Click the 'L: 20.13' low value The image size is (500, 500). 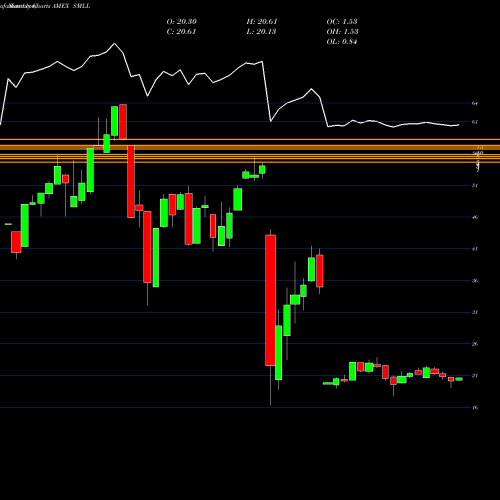coord(261,32)
